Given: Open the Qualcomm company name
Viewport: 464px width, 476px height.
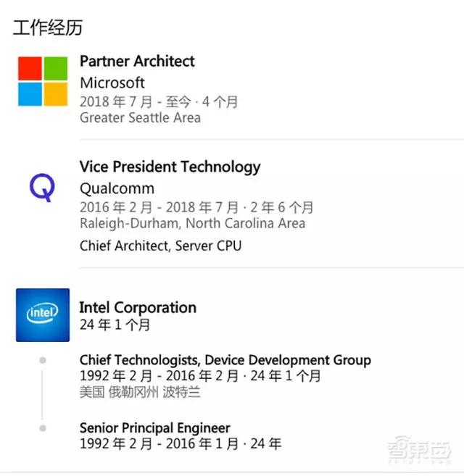Looking at the screenshot, I should tap(117, 188).
